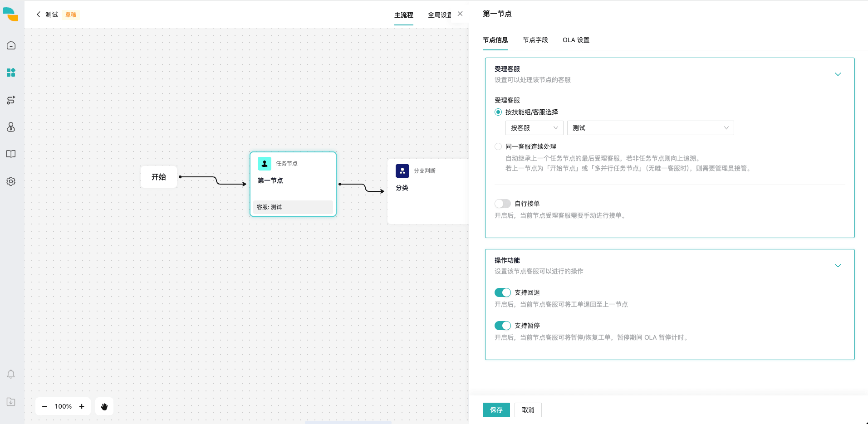Select the 分类 branch node card

(x=428, y=191)
